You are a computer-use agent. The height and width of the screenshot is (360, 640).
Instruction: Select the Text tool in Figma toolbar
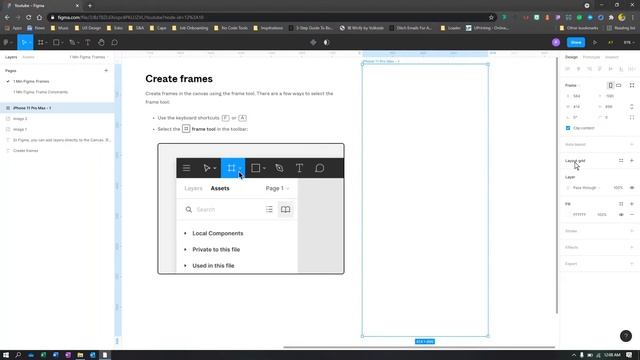(87, 42)
